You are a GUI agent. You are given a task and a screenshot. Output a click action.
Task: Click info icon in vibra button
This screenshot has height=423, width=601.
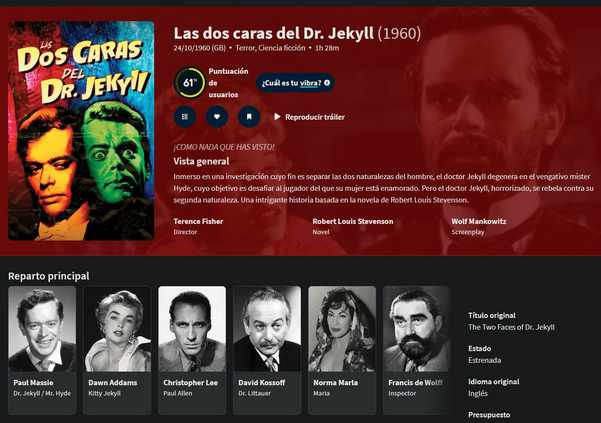327,82
